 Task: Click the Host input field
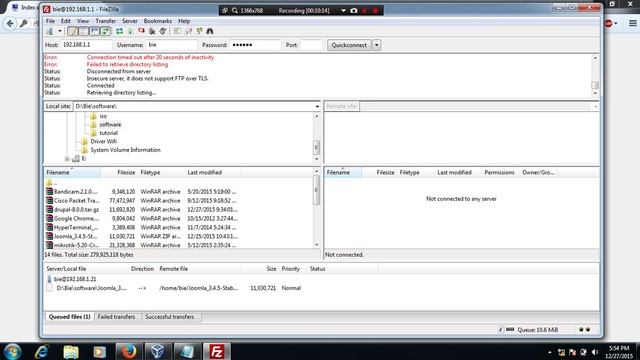(x=86, y=45)
